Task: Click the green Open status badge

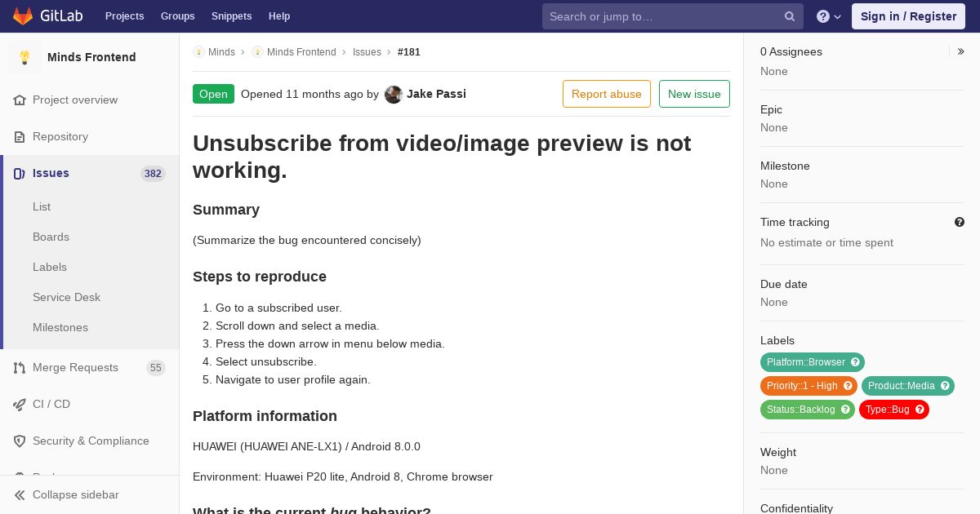Action: [x=213, y=94]
